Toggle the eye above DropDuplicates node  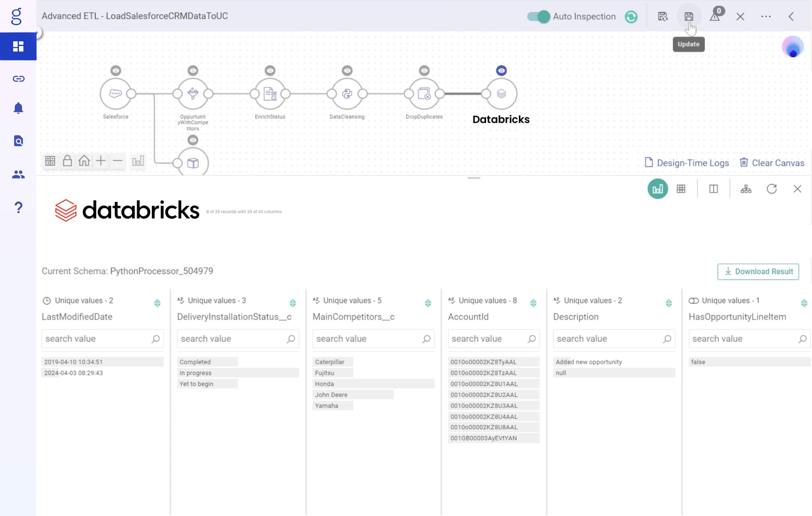[424, 70]
